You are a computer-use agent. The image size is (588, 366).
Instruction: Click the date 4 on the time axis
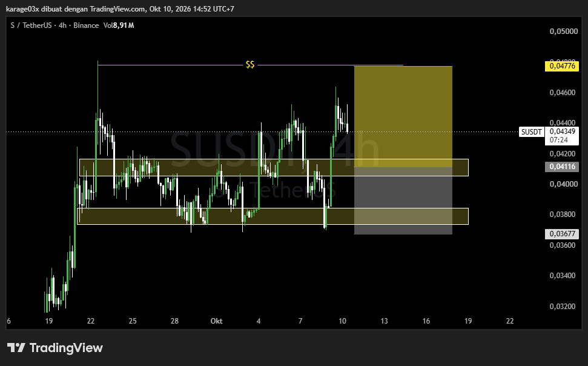click(x=259, y=321)
